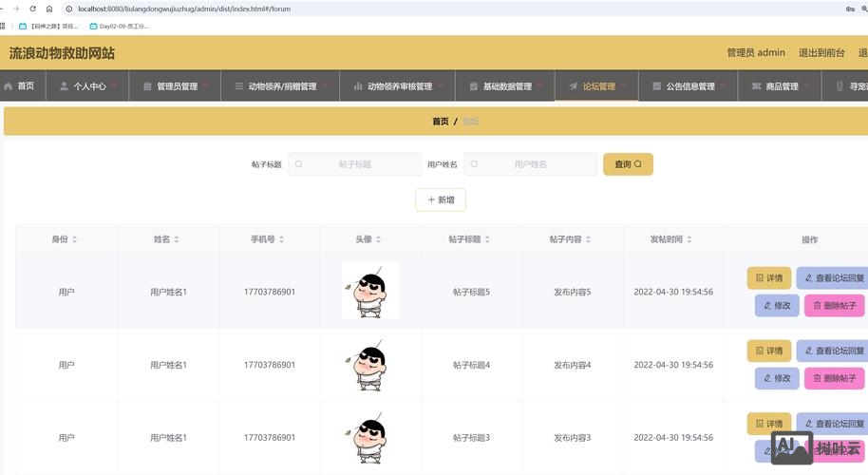
Task: Expand the 公告信息管理 dropdown arrow
Action: (724, 85)
